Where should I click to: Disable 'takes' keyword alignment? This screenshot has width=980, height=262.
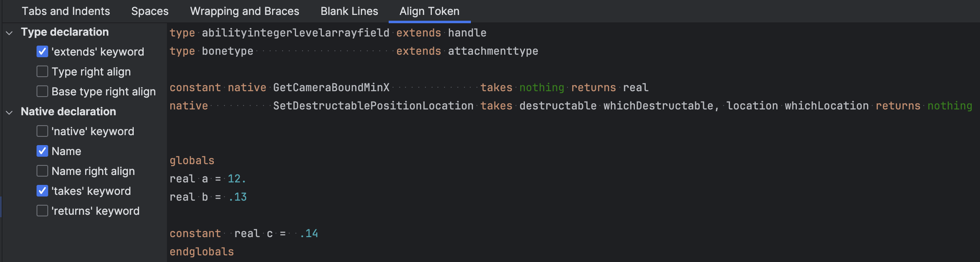pyautogui.click(x=42, y=191)
